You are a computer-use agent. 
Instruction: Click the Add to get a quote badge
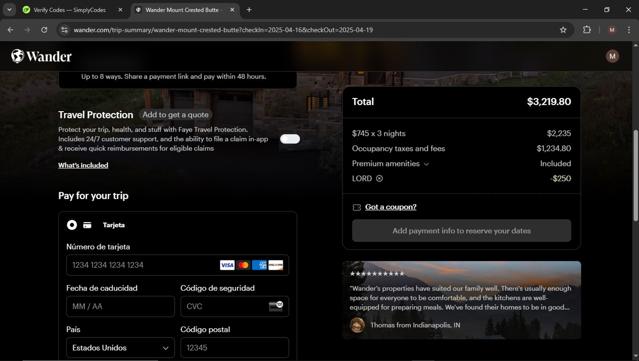pyautogui.click(x=175, y=115)
